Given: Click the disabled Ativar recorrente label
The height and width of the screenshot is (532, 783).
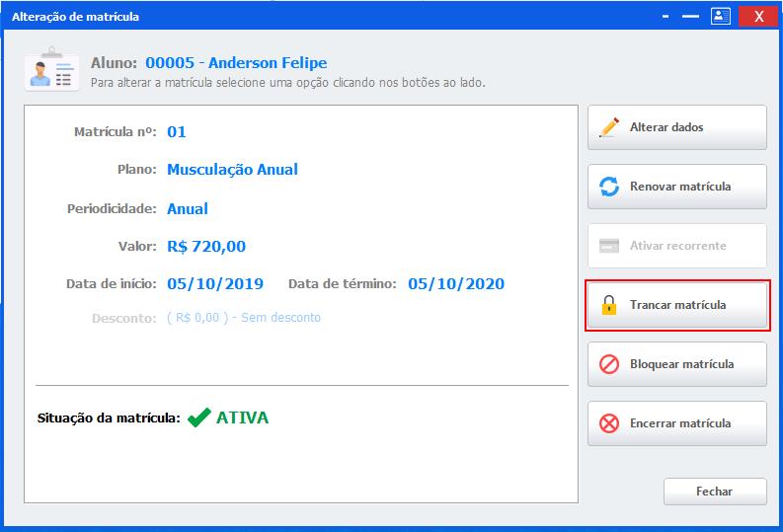Looking at the screenshot, I should click(x=677, y=246).
